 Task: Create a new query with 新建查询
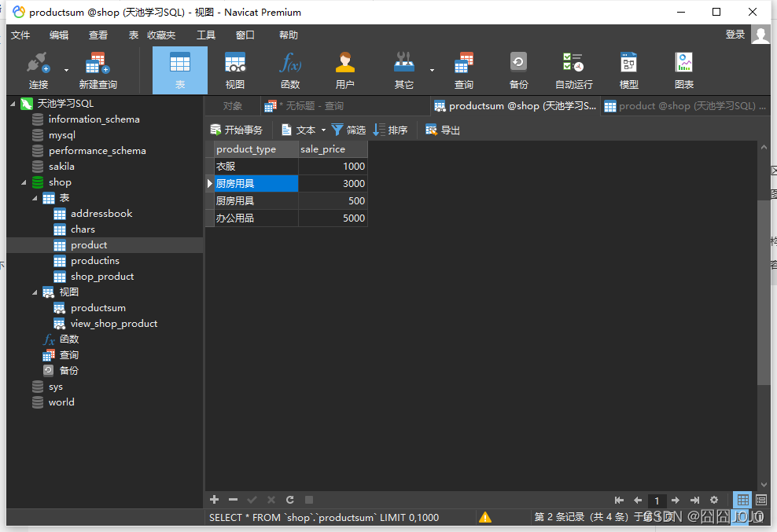pos(98,71)
